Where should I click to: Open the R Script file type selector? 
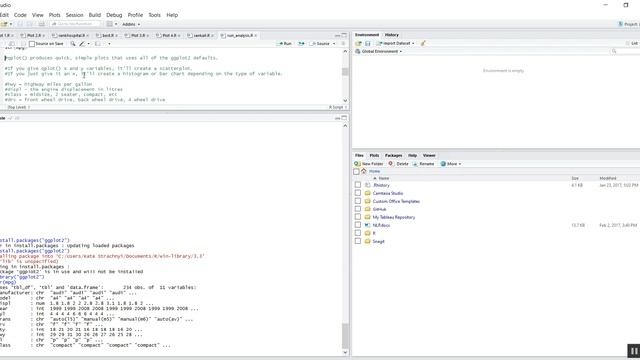(338, 107)
